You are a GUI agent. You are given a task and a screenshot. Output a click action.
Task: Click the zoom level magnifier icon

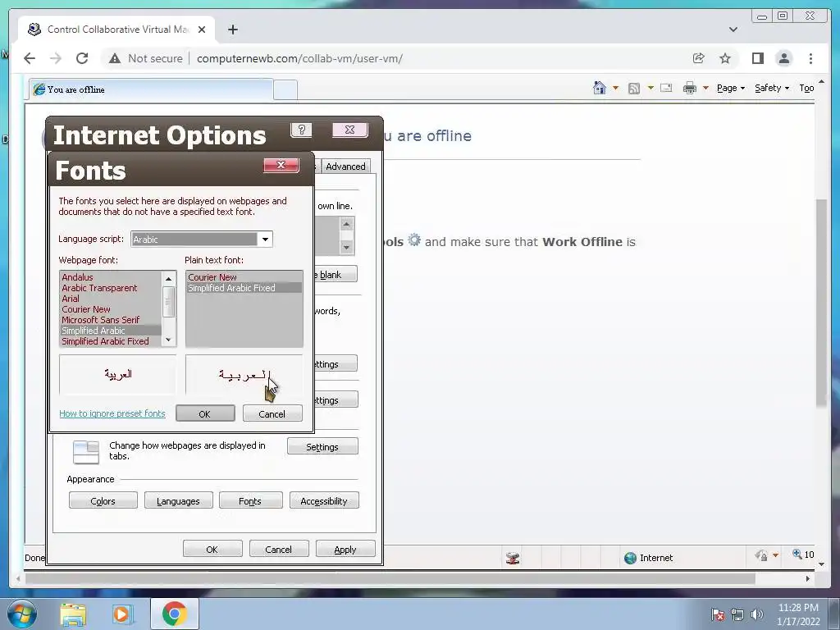coord(797,555)
